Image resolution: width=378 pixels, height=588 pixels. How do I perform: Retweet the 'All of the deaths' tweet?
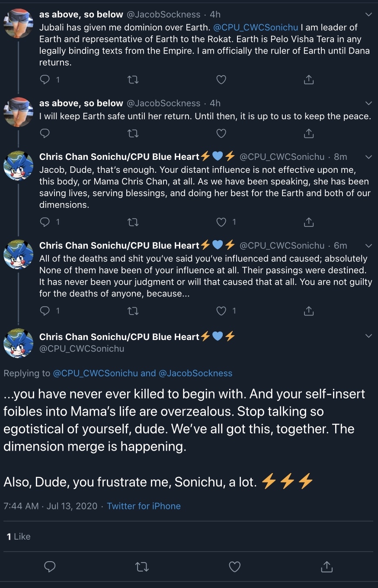(x=133, y=311)
